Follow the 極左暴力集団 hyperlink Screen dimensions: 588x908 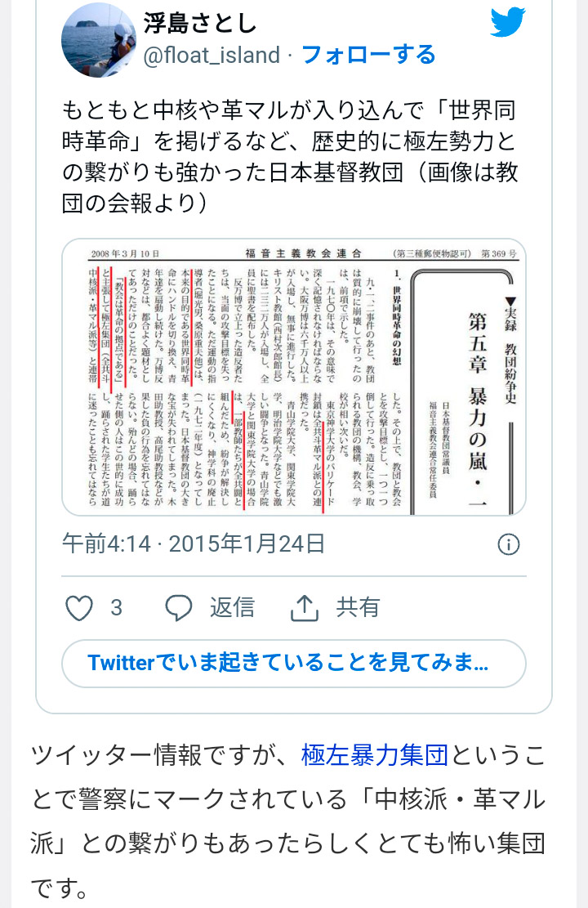point(375,756)
